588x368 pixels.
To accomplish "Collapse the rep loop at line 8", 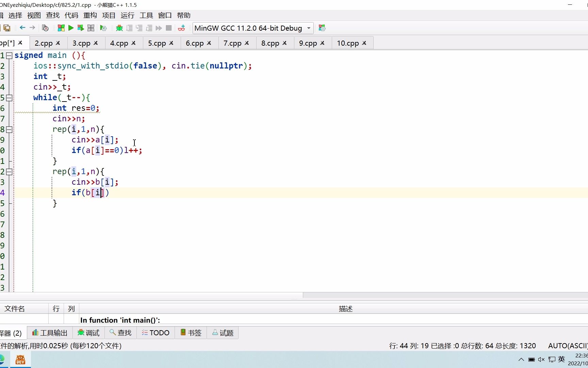I will [9, 129].
